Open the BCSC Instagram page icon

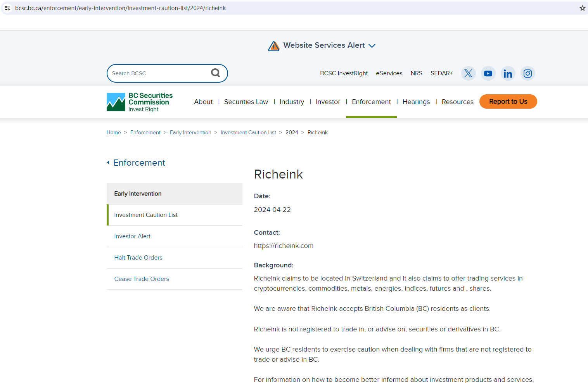point(527,73)
